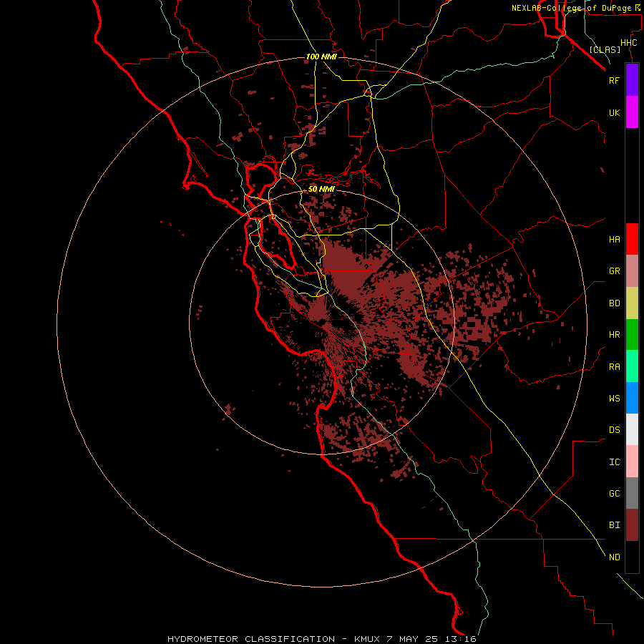Viewport: 644px width, 644px height.
Task: Click the GR legend label
Action: click(615, 271)
